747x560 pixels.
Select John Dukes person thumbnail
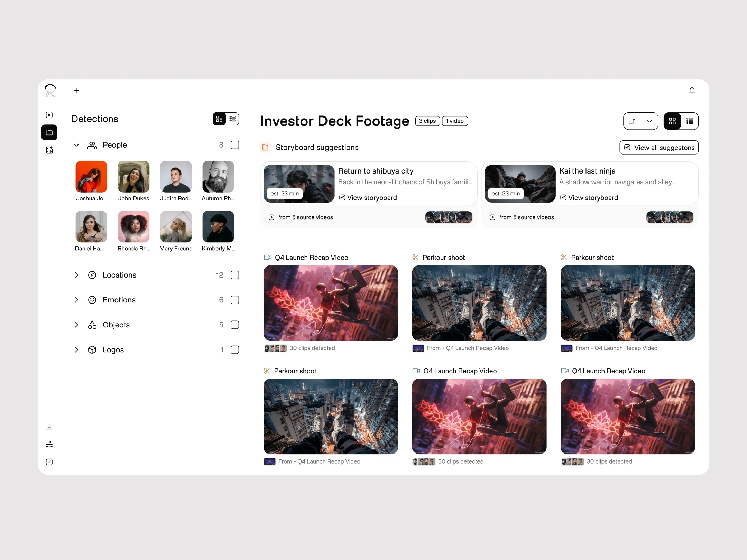pos(133,177)
